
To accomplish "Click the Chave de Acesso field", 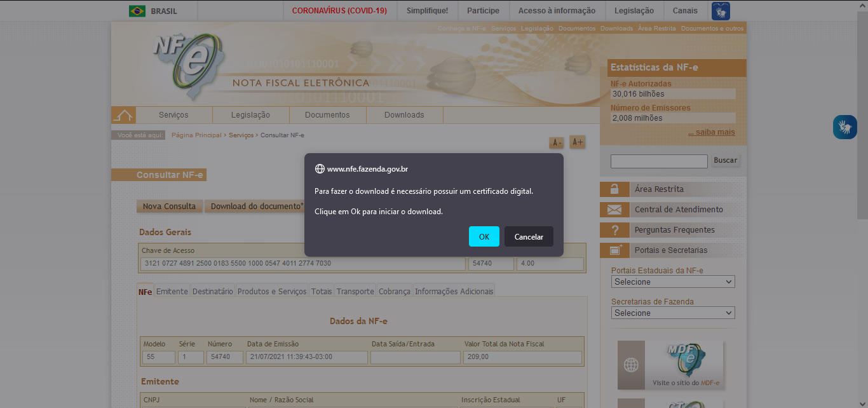I will click(x=303, y=264).
